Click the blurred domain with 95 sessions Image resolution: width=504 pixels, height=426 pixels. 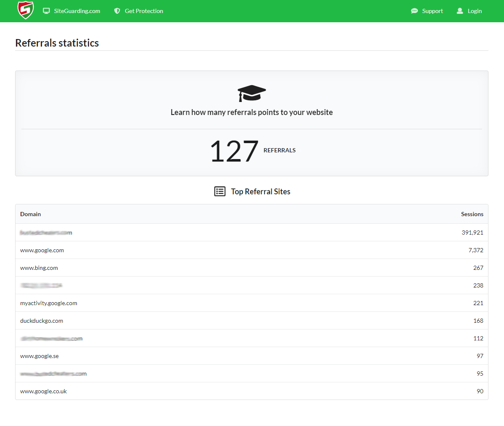pyautogui.click(x=53, y=374)
